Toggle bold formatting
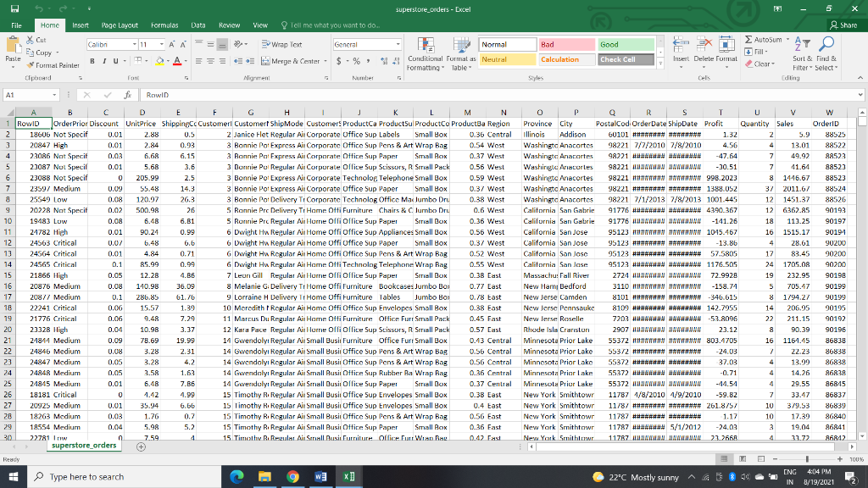This screenshot has width=868, height=488. point(92,61)
